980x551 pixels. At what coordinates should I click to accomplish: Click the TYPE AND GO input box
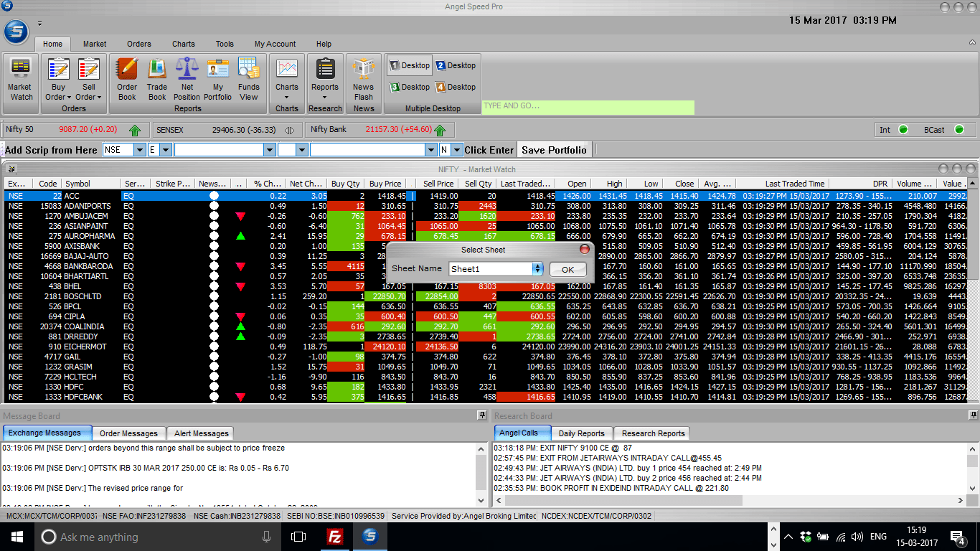pyautogui.click(x=588, y=106)
